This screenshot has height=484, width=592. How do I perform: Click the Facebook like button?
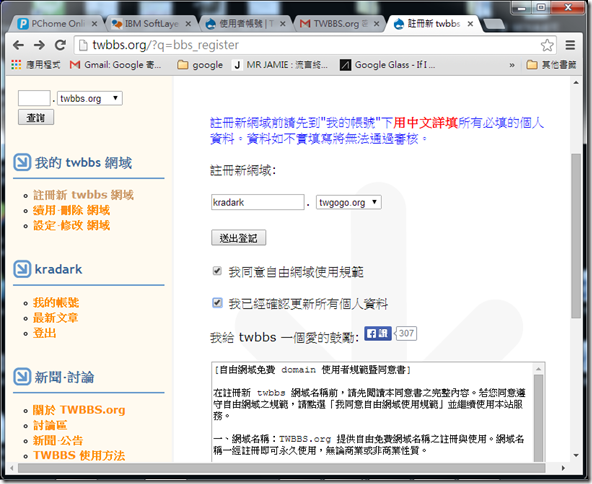pos(378,333)
